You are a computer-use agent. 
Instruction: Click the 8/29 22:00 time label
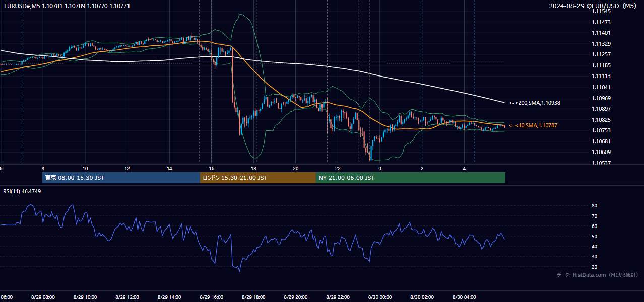pyautogui.click(x=338, y=297)
